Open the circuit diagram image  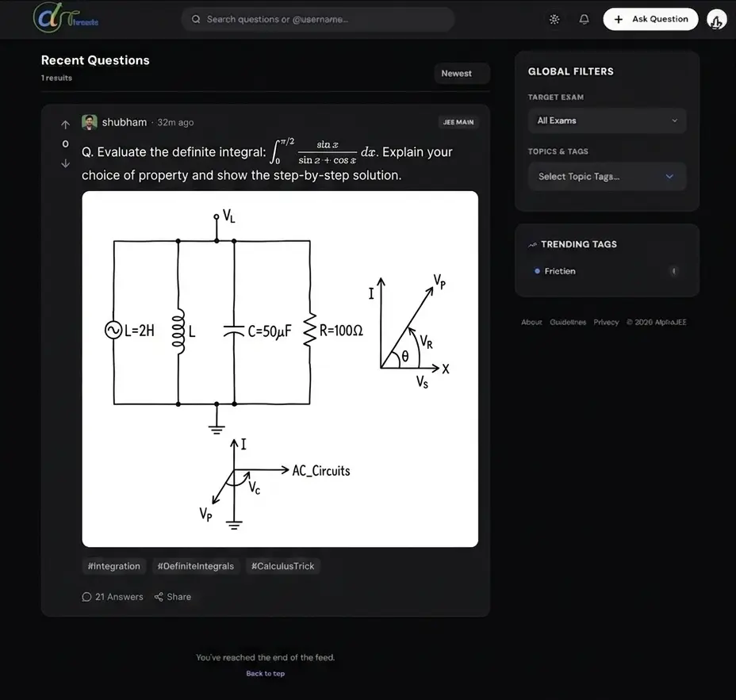[280, 369]
